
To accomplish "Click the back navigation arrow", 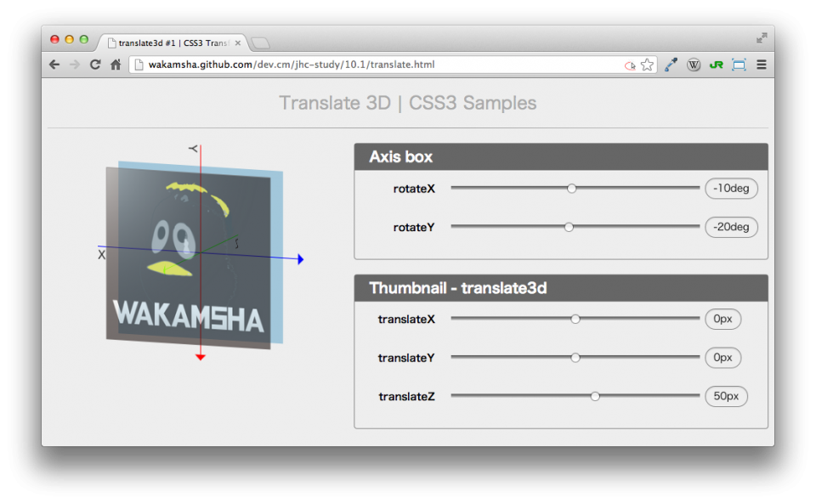I will coord(54,64).
